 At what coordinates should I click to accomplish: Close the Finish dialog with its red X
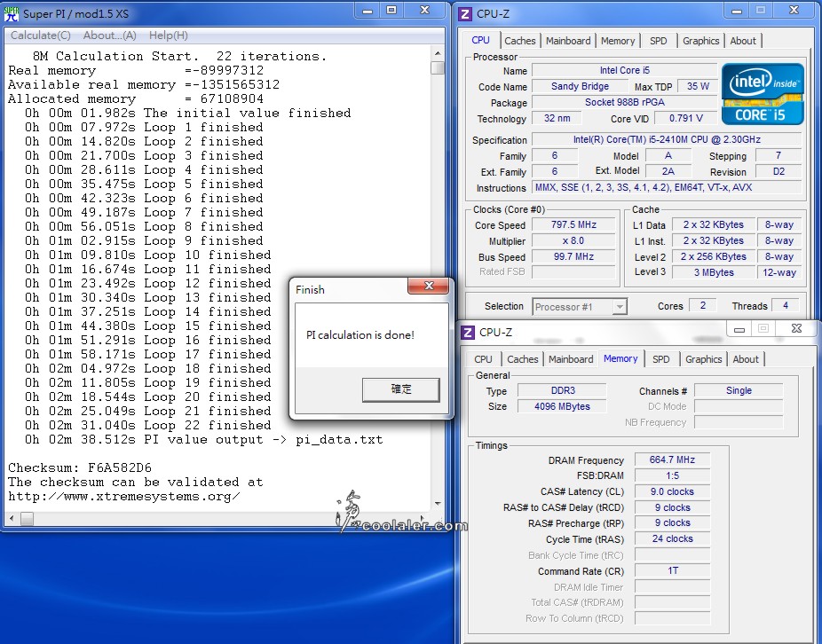(x=429, y=286)
